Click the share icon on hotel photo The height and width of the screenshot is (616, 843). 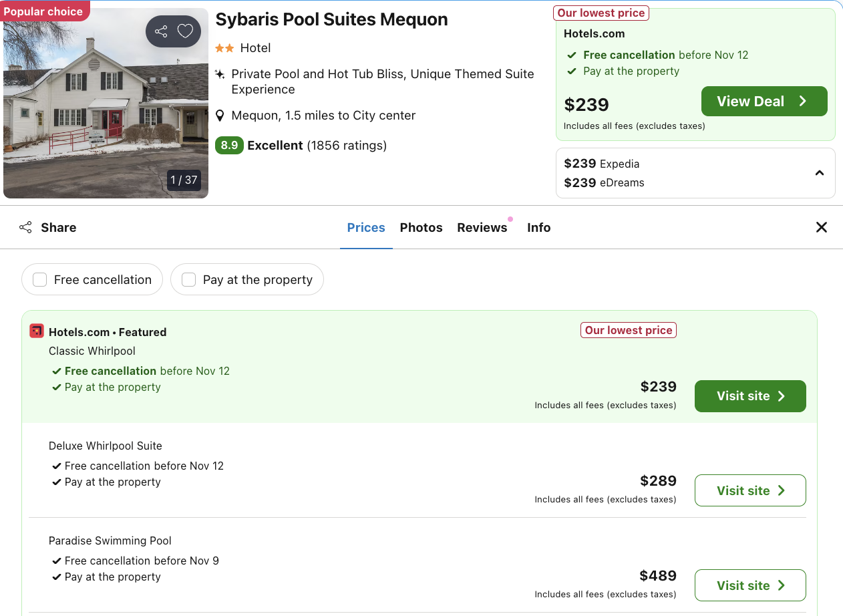pyautogui.click(x=161, y=31)
